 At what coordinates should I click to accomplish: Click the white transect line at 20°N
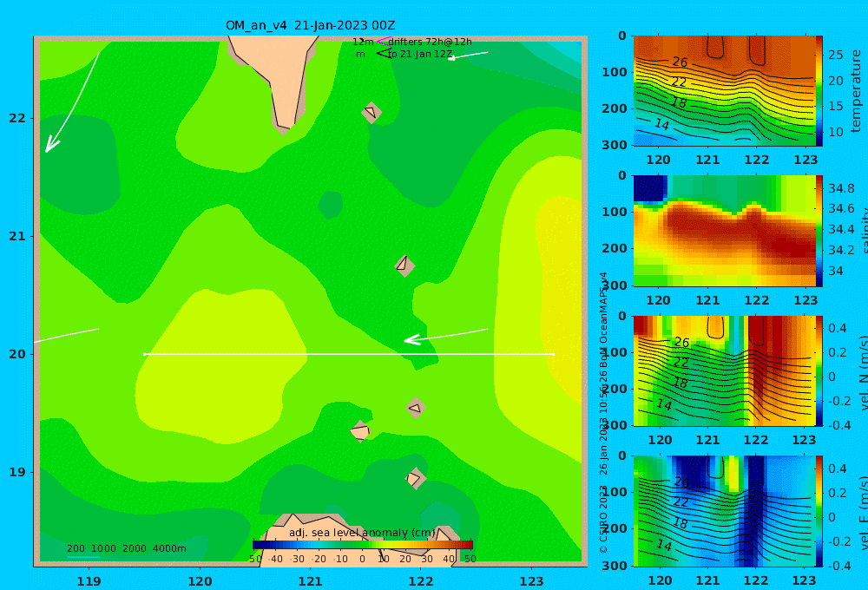(x=349, y=354)
